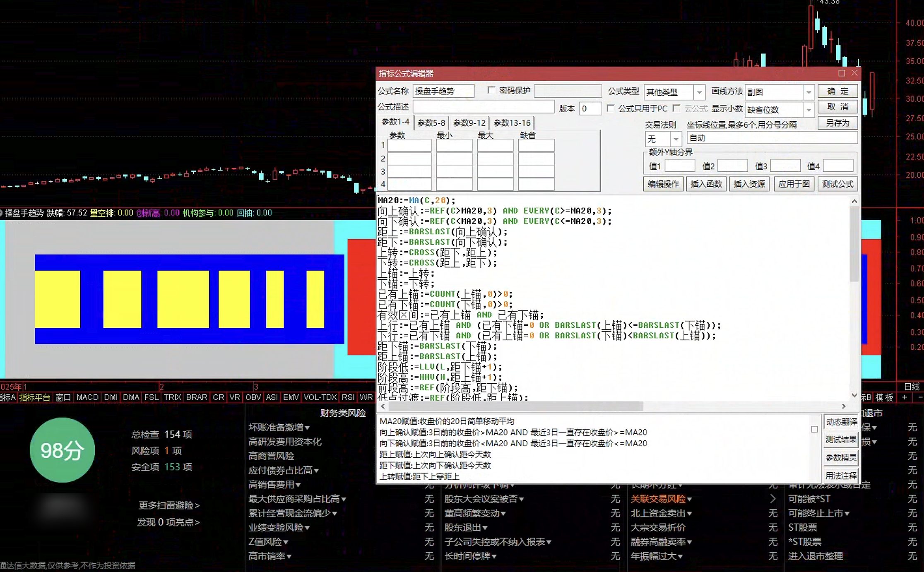Select the 指标平台 tab

click(x=35, y=397)
